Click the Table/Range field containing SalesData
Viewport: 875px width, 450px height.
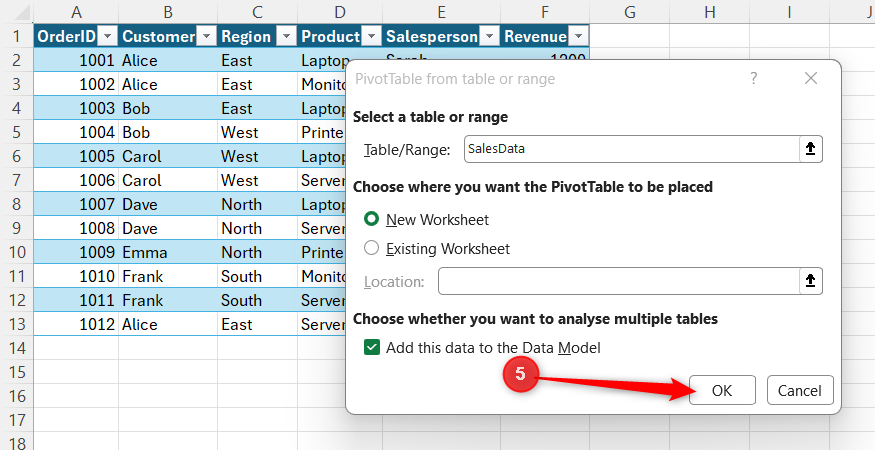pyautogui.click(x=633, y=149)
